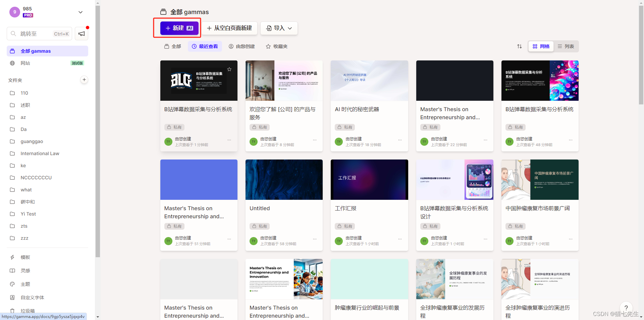Screen dimensions: 644x320
Task: Open more options on 工作汇报 card
Action: (400, 239)
